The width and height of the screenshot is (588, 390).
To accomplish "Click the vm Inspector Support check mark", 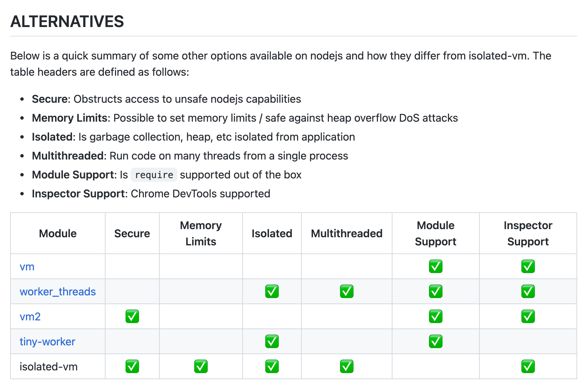I will tap(528, 267).
